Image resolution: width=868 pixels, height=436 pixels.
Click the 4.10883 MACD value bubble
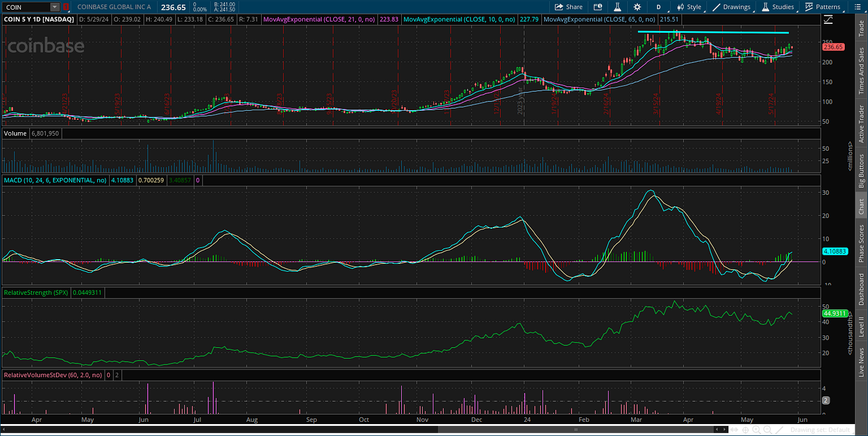click(x=835, y=252)
